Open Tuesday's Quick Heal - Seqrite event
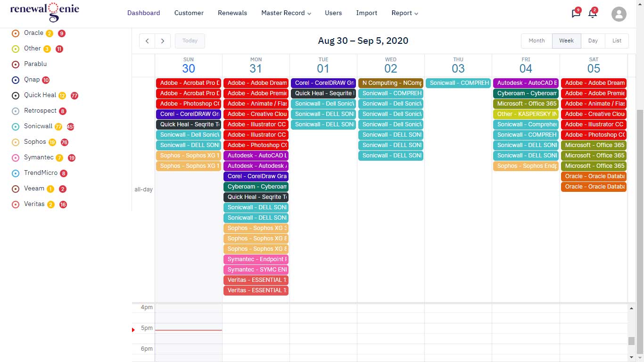 click(x=323, y=93)
